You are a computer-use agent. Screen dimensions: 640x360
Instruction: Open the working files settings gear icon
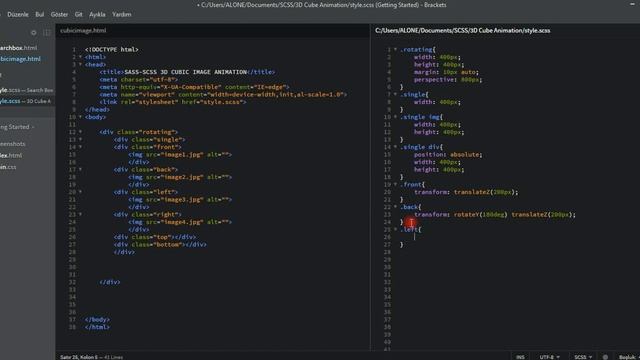coord(33,33)
